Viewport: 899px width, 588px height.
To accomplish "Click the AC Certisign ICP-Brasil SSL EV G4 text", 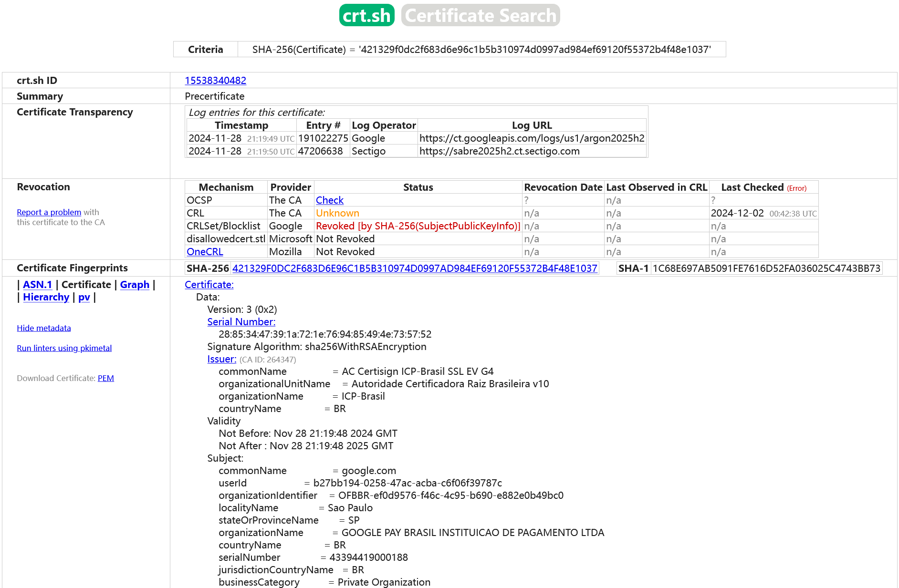I will tap(418, 371).
